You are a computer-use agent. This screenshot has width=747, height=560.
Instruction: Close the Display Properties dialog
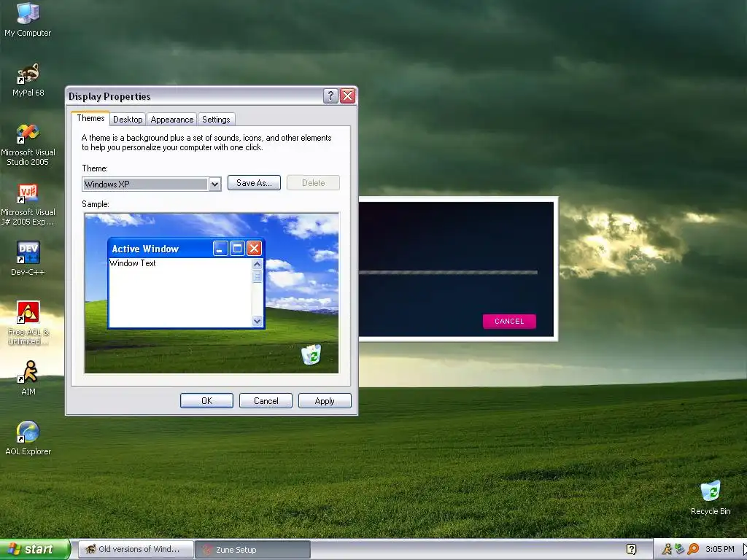(348, 96)
